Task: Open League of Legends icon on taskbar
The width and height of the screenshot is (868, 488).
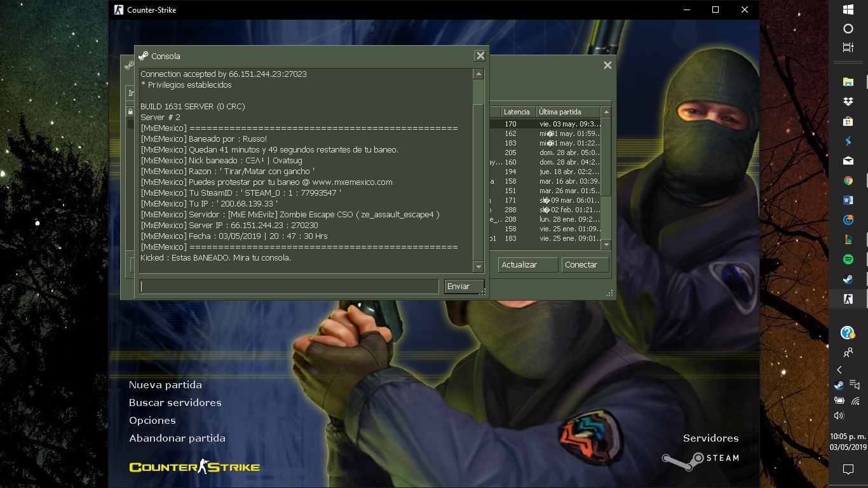Action: pos(848,240)
